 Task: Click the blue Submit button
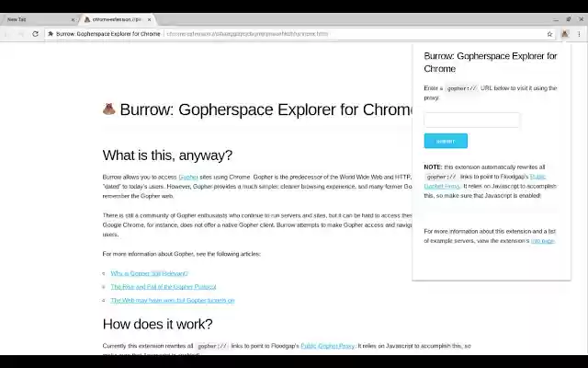pos(446,141)
